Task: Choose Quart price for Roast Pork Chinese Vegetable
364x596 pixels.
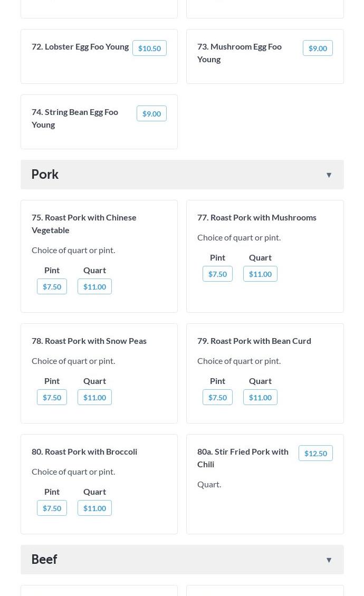Action: pyautogui.click(x=94, y=286)
